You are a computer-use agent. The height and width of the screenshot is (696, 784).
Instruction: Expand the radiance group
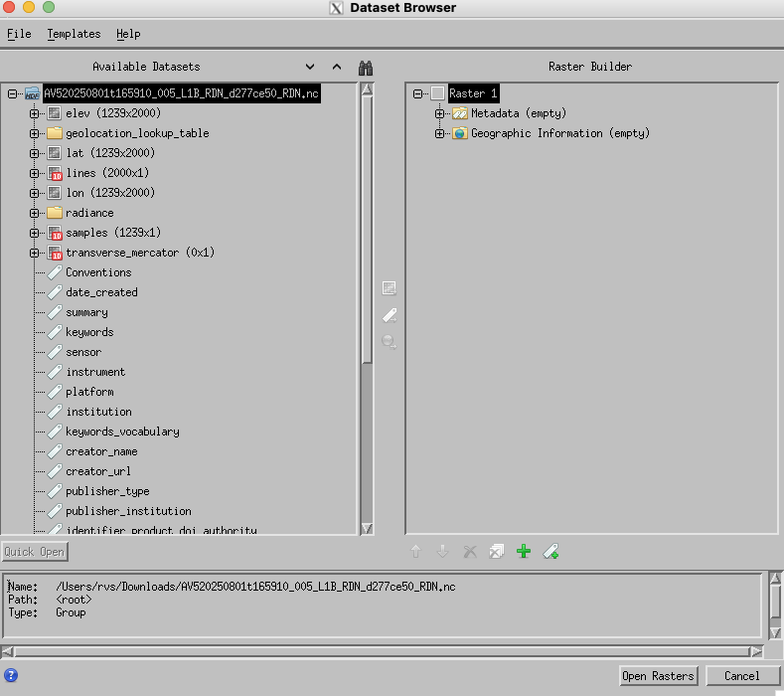click(x=34, y=213)
